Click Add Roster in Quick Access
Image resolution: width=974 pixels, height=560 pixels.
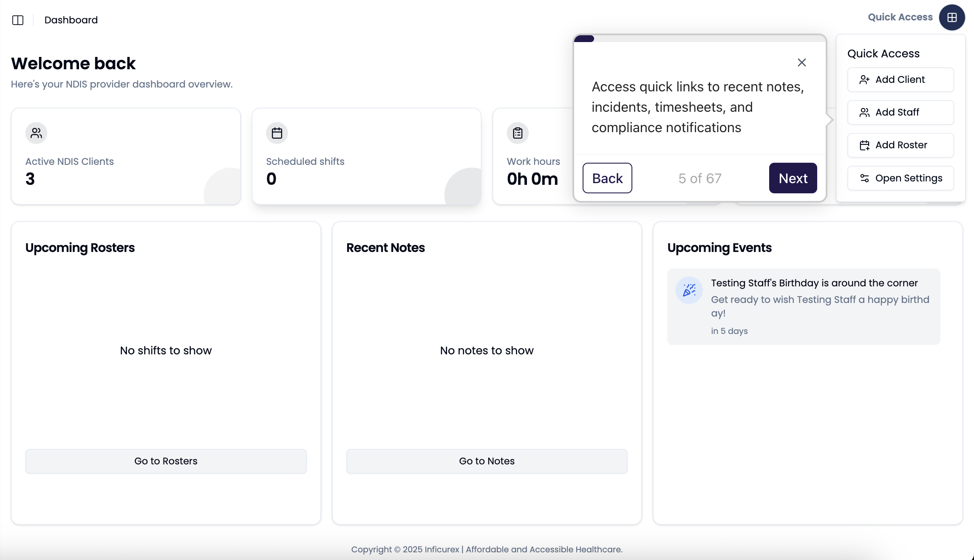point(900,145)
